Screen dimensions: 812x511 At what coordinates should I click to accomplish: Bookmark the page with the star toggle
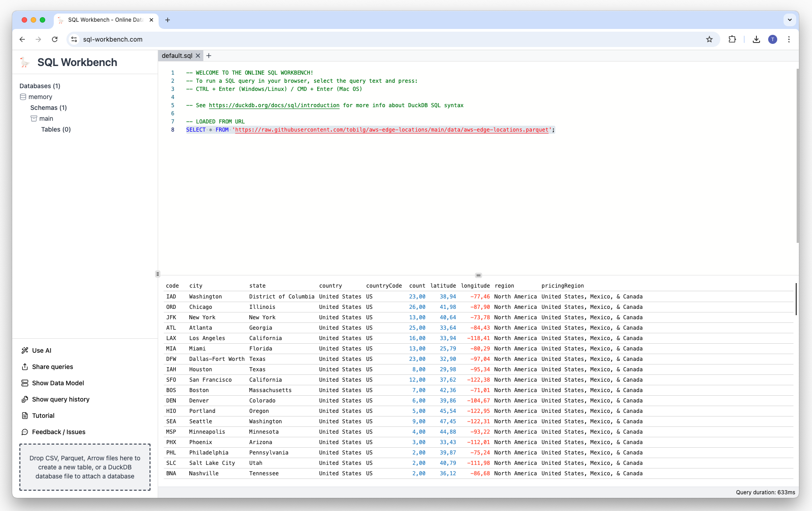coord(709,39)
